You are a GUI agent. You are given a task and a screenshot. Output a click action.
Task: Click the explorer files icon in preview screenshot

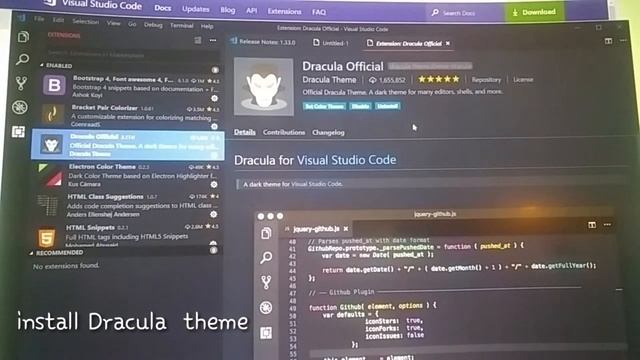[266, 233]
